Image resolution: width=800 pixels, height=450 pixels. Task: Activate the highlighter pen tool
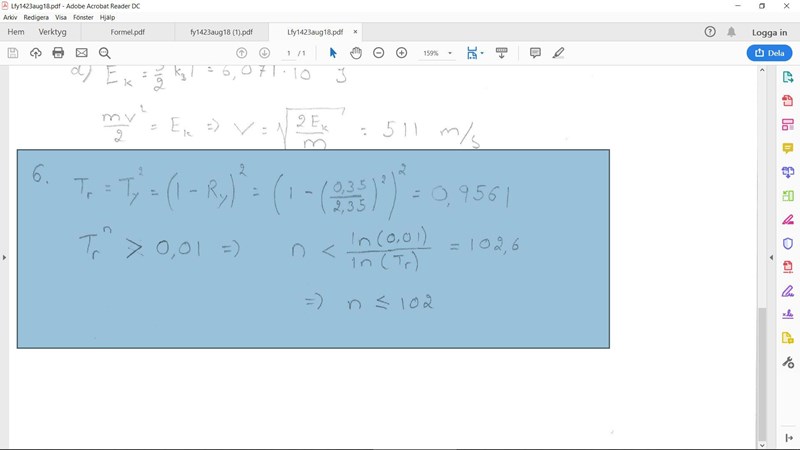[x=559, y=53]
